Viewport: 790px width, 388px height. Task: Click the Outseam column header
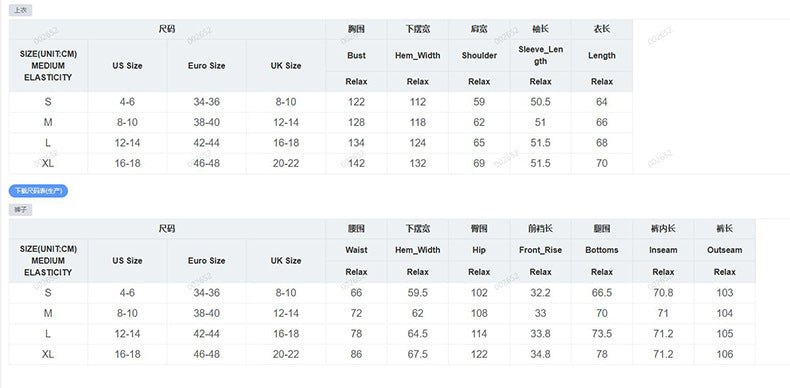click(725, 250)
